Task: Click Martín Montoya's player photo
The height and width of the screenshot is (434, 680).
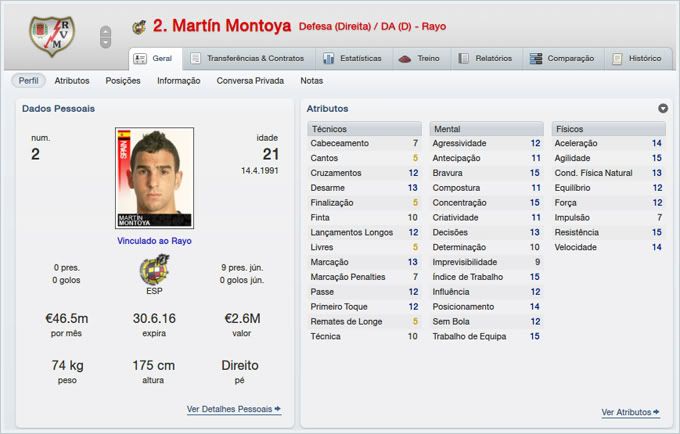Action: 155,180
